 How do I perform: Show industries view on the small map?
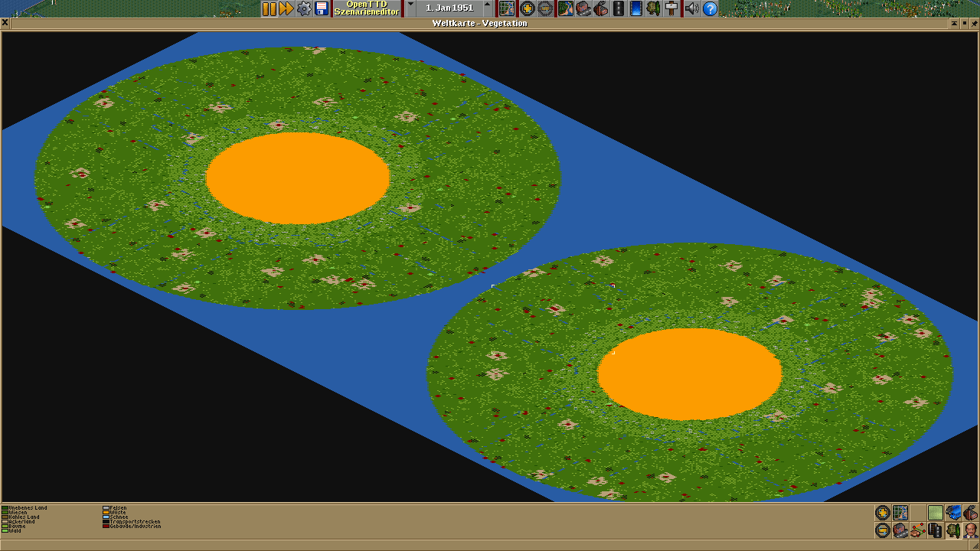pos(971,513)
